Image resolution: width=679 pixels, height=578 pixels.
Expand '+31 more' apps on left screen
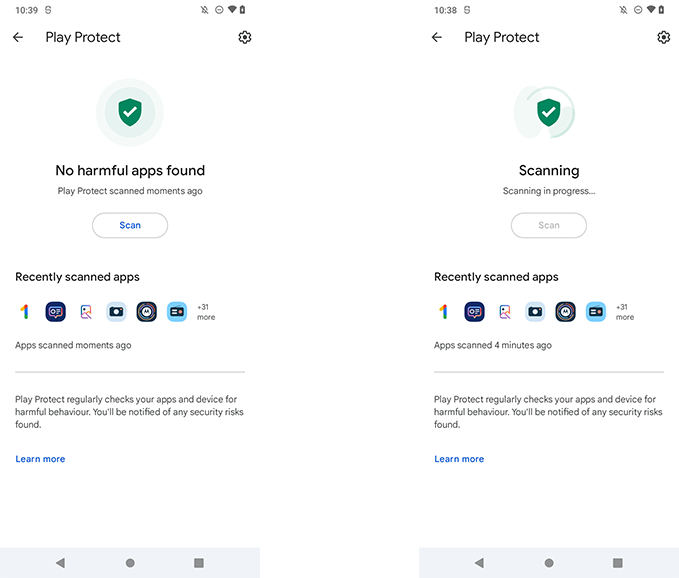click(206, 312)
